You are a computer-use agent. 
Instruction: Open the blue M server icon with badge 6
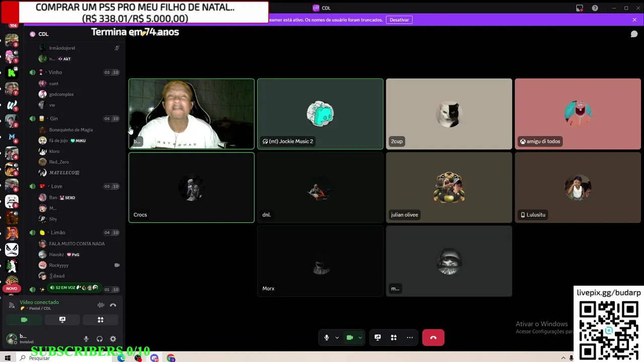coord(12,137)
